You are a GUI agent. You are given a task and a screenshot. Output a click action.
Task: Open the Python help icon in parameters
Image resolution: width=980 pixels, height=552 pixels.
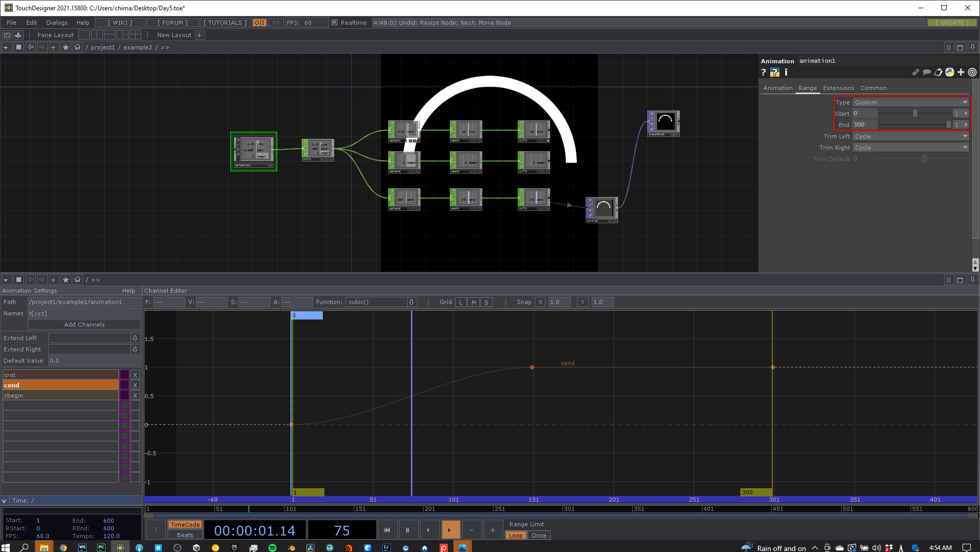coord(774,73)
